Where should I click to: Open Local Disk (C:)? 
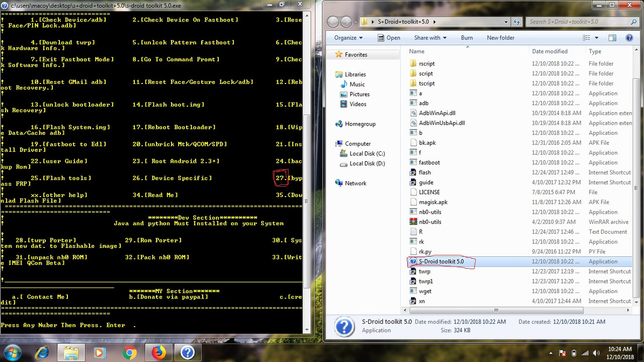tap(367, 154)
